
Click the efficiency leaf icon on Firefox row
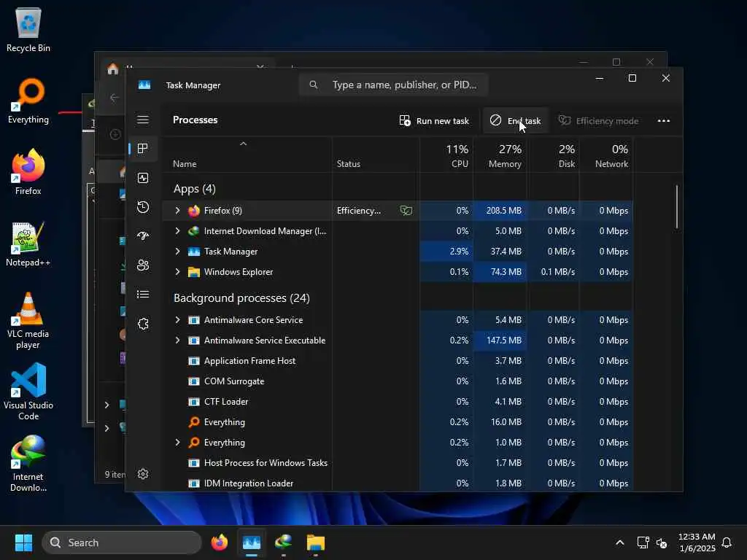point(406,211)
